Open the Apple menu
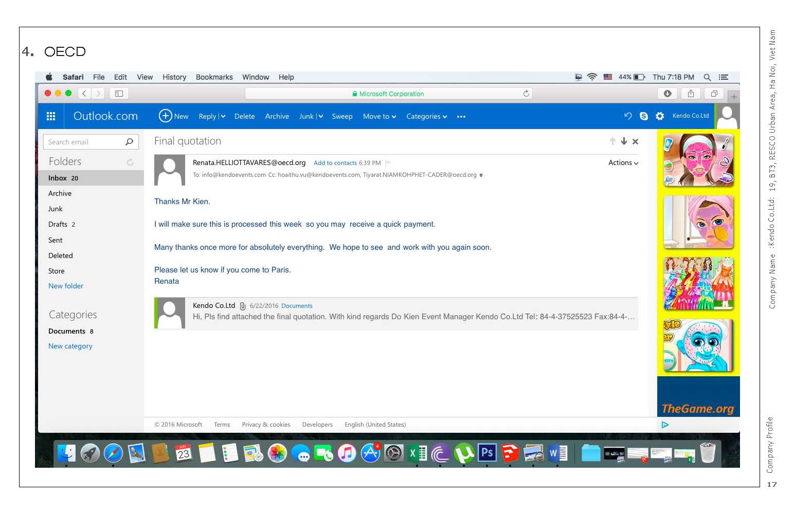This screenshot has height=514, width=812. (49, 77)
